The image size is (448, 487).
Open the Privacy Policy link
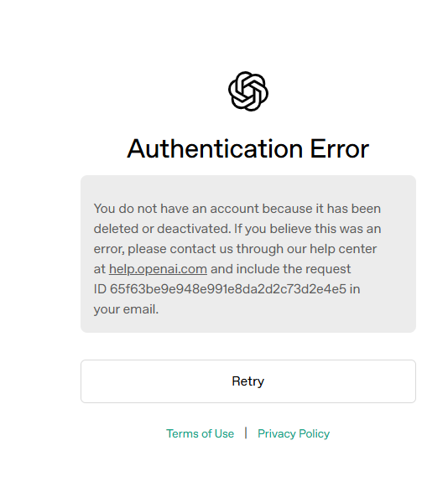294,433
